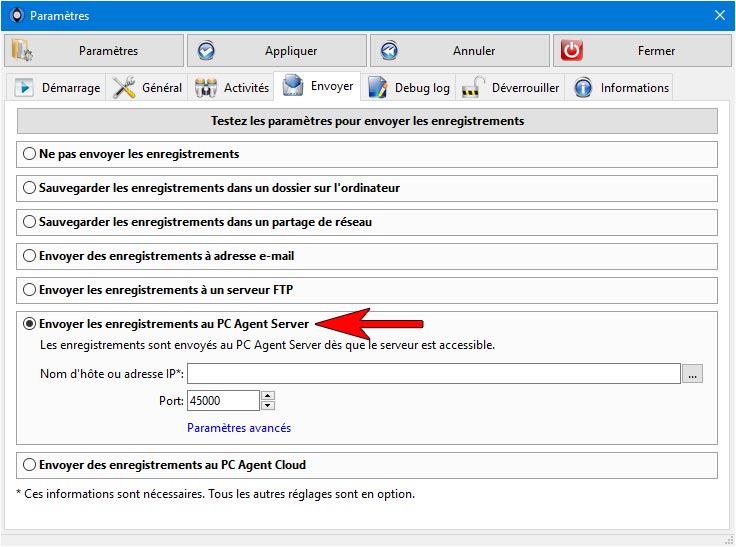Switch to the Debug log tab
This screenshot has width=736, height=547.
tap(408, 87)
